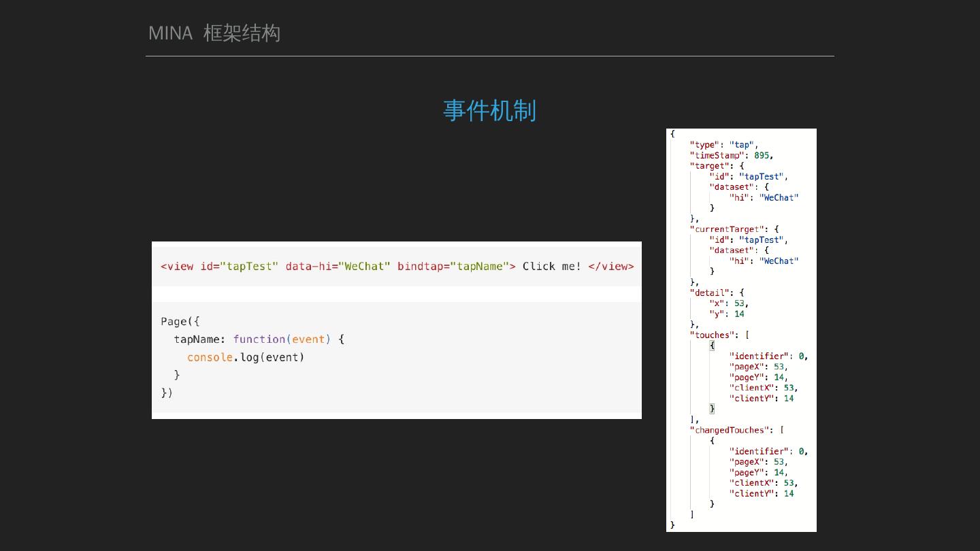The height and width of the screenshot is (551, 980).
Task: Click the blue "事件机制" heading
Action: coord(489,110)
